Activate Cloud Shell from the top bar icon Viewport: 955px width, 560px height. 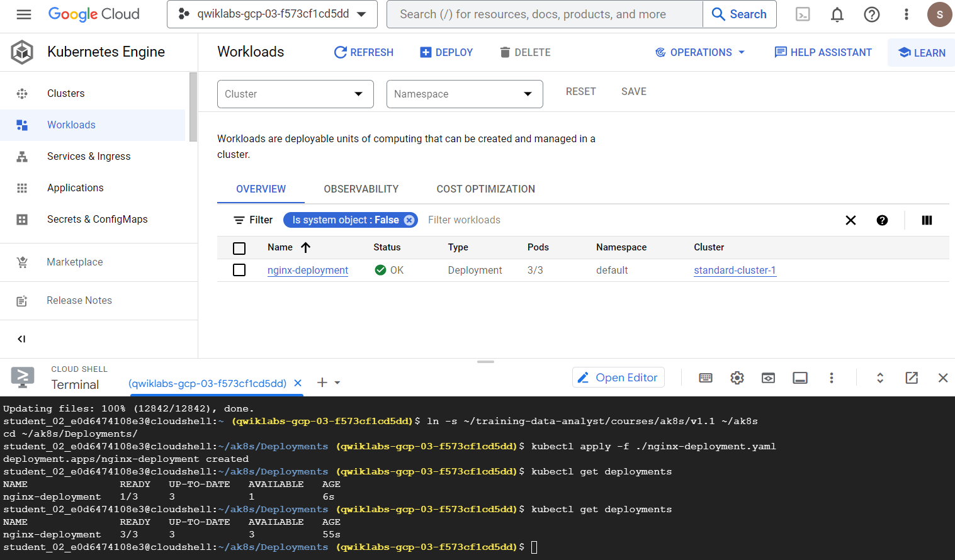point(803,14)
